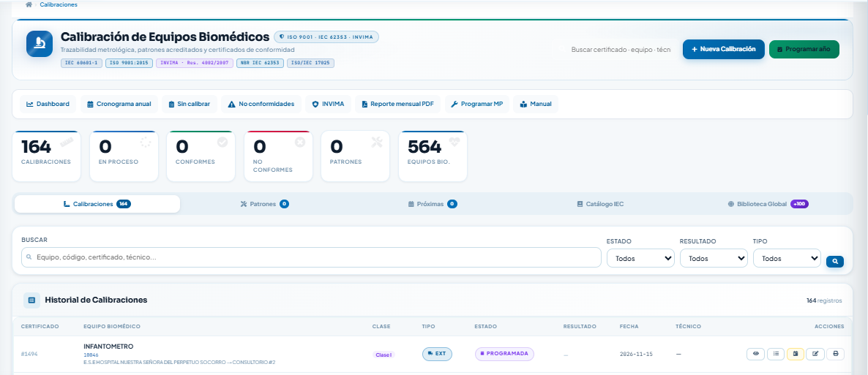
Task: Open the Resultado dropdown
Action: tap(714, 258)
